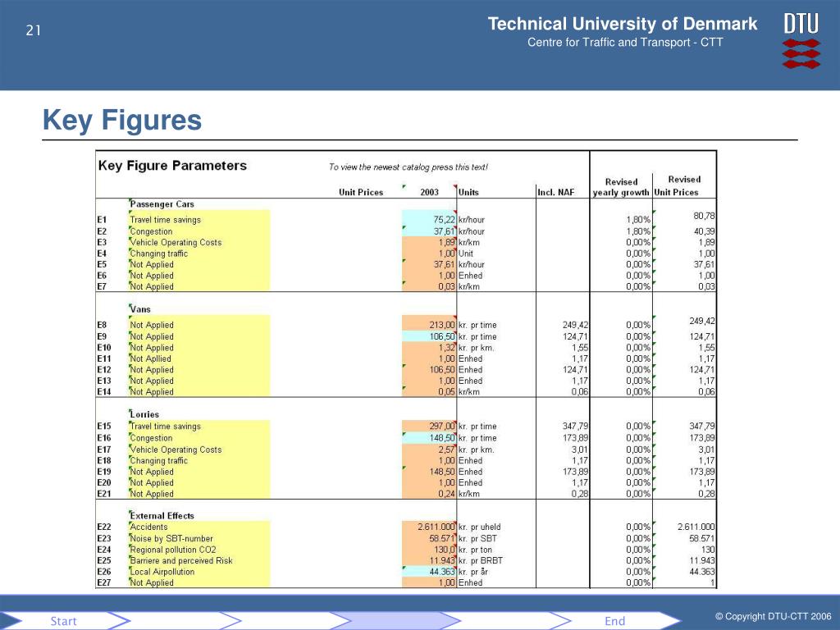840x630 pixels.
Task: Click the Incl. NAF value in row E8
Action: point(575,325)
